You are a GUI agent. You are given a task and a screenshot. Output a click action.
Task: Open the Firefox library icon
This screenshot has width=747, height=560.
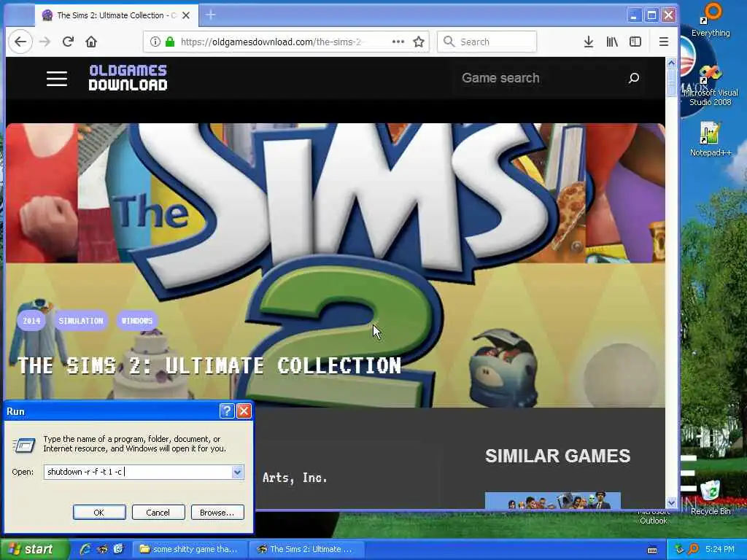click(612, 42)
